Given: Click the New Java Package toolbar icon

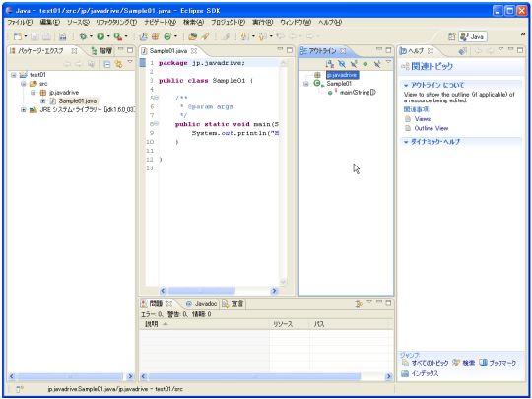Looking at the screenshot, I should (x=156, y=36).
